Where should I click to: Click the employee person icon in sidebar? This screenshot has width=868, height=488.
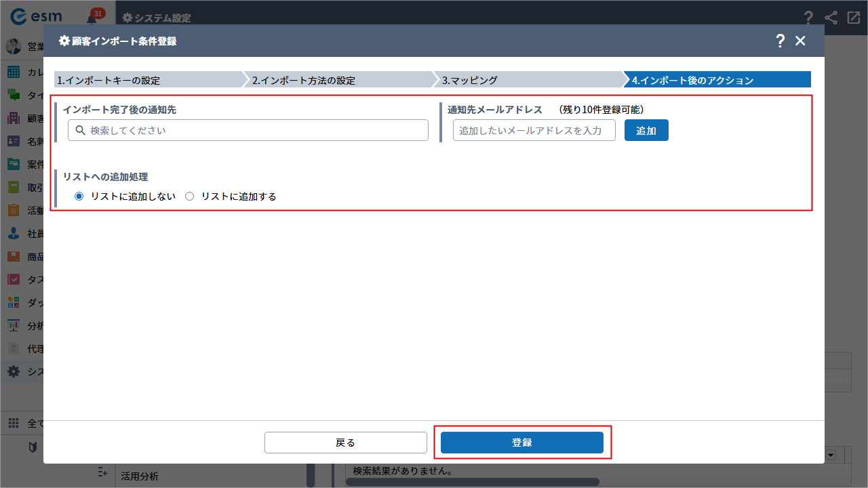pos(14,233)
